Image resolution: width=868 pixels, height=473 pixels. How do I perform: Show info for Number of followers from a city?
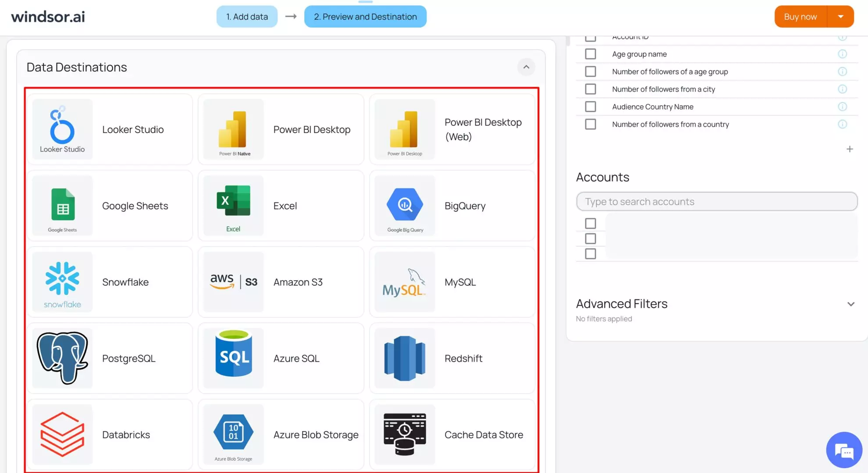click(x=842, y=89)
